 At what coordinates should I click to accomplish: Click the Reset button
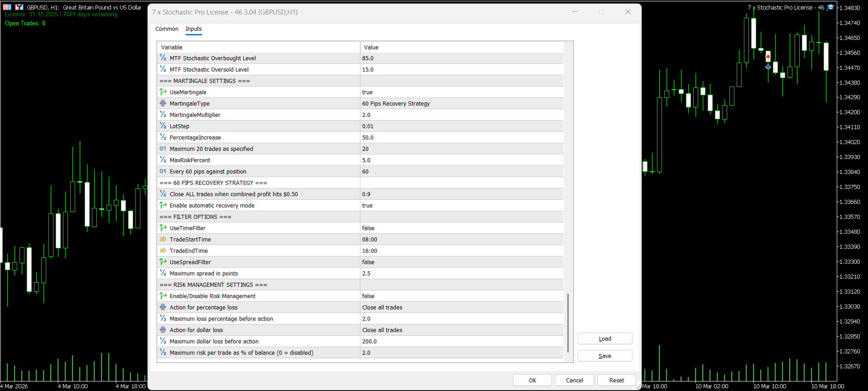click(617, 380)
